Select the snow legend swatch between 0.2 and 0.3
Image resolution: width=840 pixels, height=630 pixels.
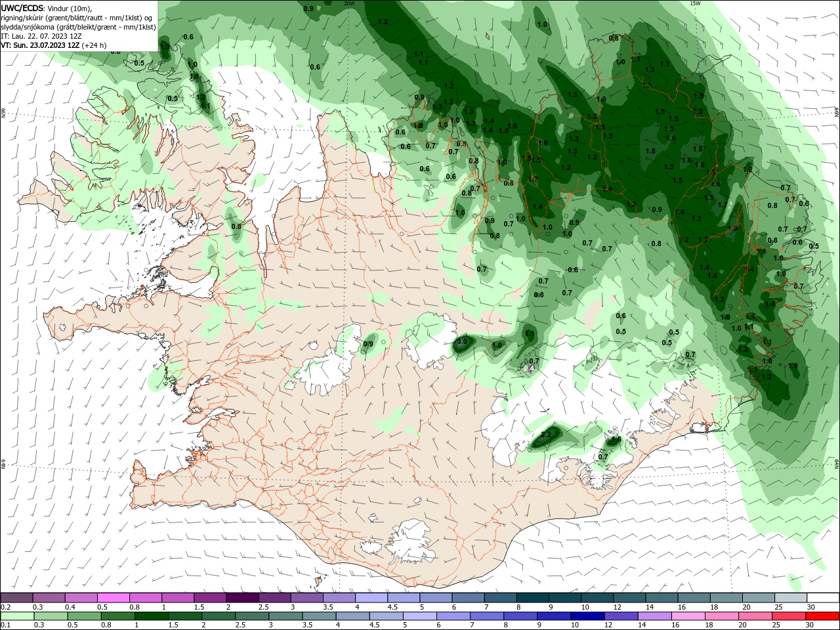click(17, 598)
